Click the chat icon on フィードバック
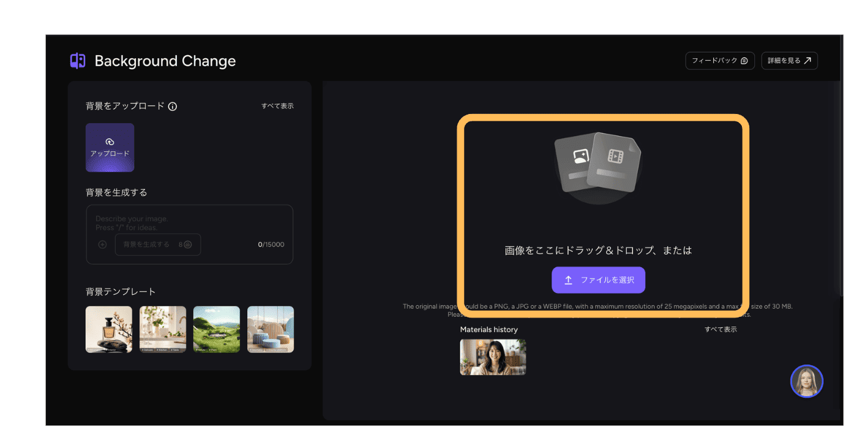Viewport: 868px width, 440px height. click(x=744, y=61)
